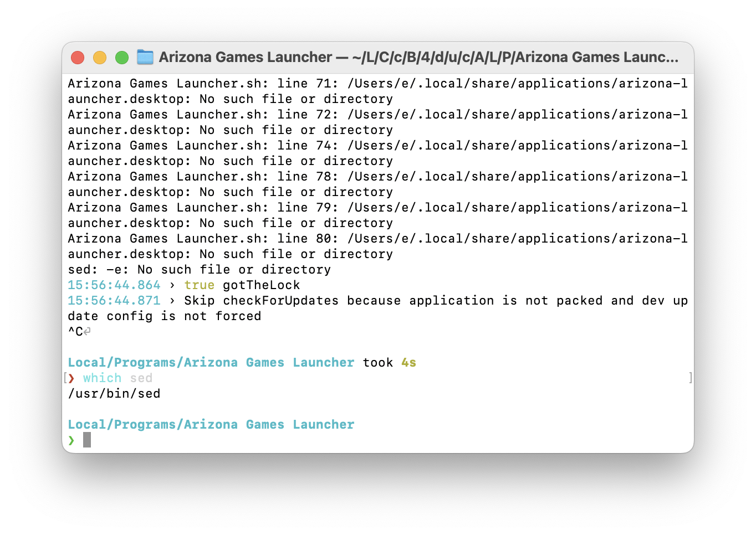Image resolution: width=756 pixels, height=535 pixels.
Task: Click the 'gotTheLock' log text
Action: (x=261, y=285)
